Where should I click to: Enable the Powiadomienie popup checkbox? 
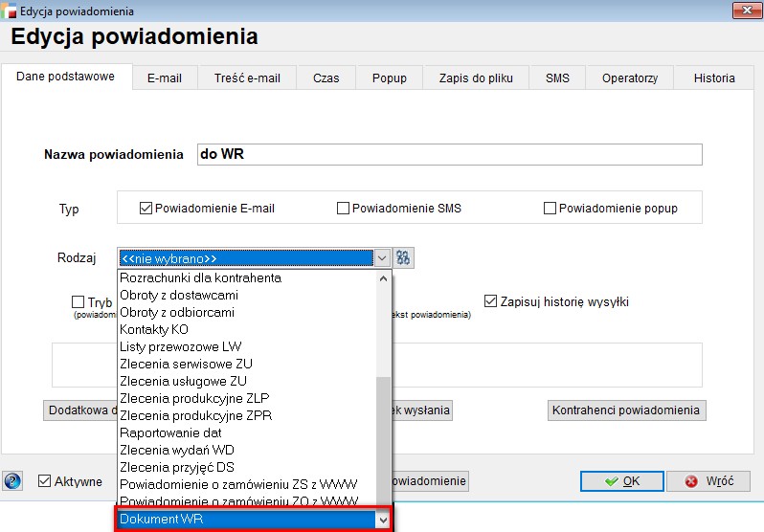tap(550, 208)
